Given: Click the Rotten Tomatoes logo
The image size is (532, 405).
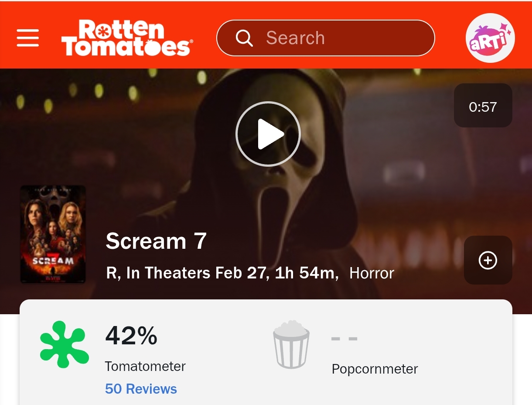Looking at the screenshot, I should [126, 38].
